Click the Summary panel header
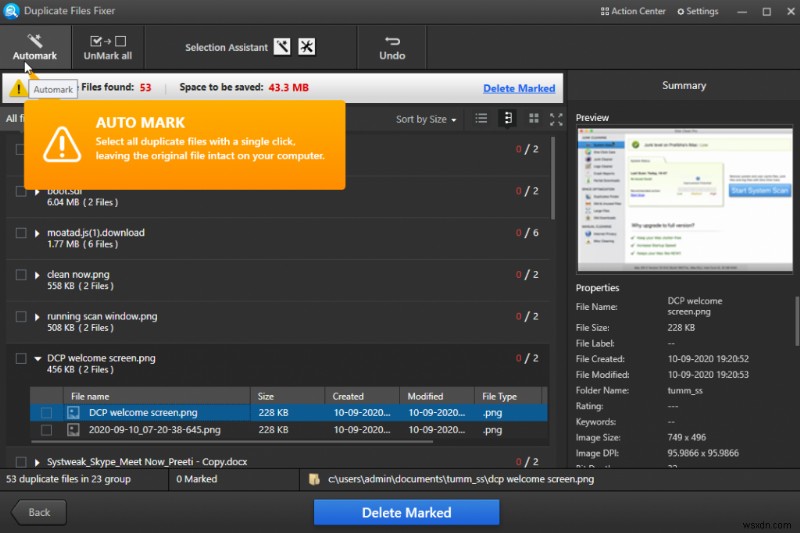Screen dimensions: 800x533 (684, 86)
